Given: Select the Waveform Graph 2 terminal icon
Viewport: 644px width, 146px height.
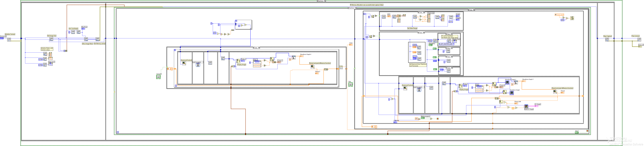Looking at the screenshot, I should pyautogui.click(x=507, y=82).
